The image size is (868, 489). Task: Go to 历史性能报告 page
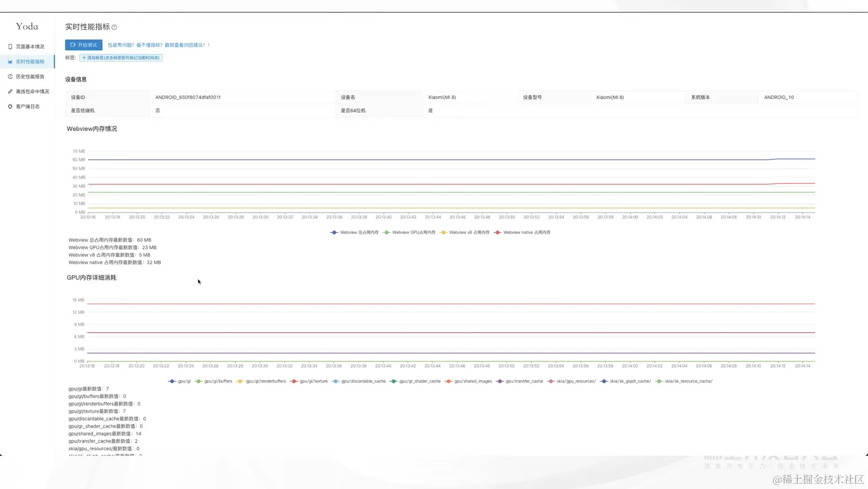(27, 76)
